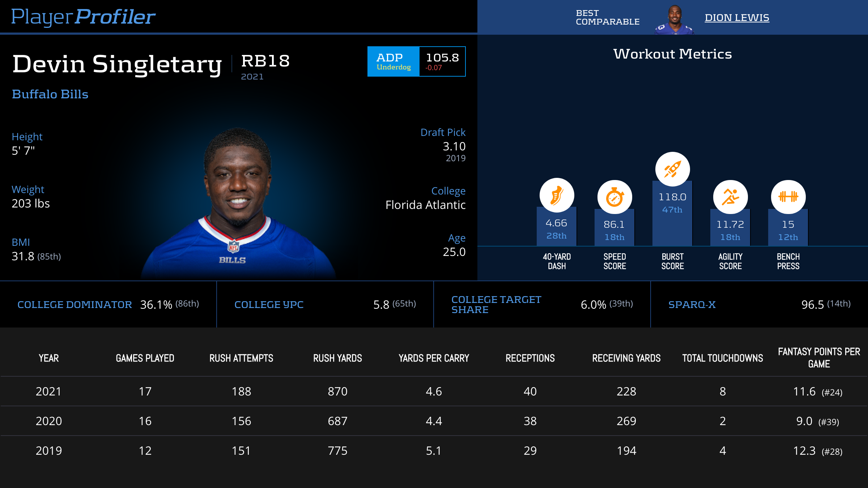Click the Fantasy Points Per Game column header

(x=819, y=358)
